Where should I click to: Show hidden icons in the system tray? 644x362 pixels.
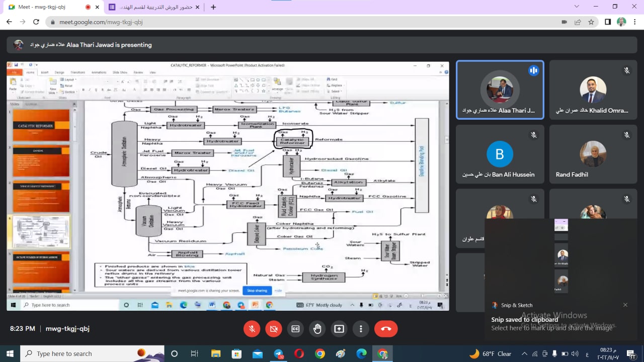(524, 354)
